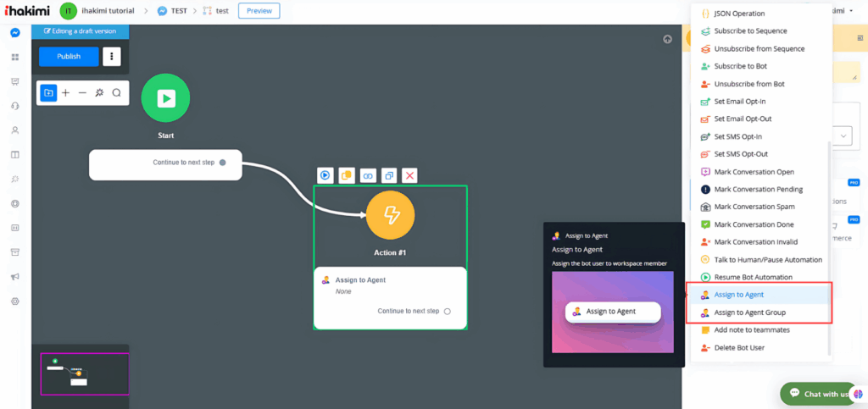868x409 pixels.
Task: Click the Preview button in header
Action: (259, 11)
